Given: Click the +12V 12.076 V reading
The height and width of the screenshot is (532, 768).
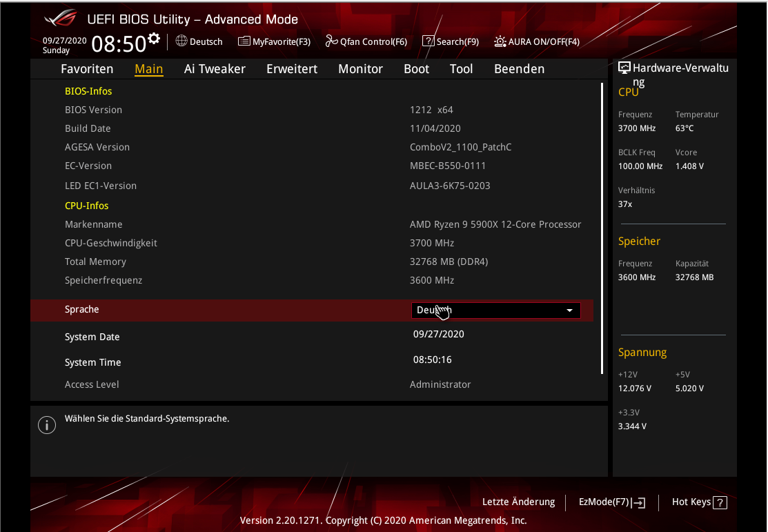Looking at the screenshot, I should [x=634, y=388].
